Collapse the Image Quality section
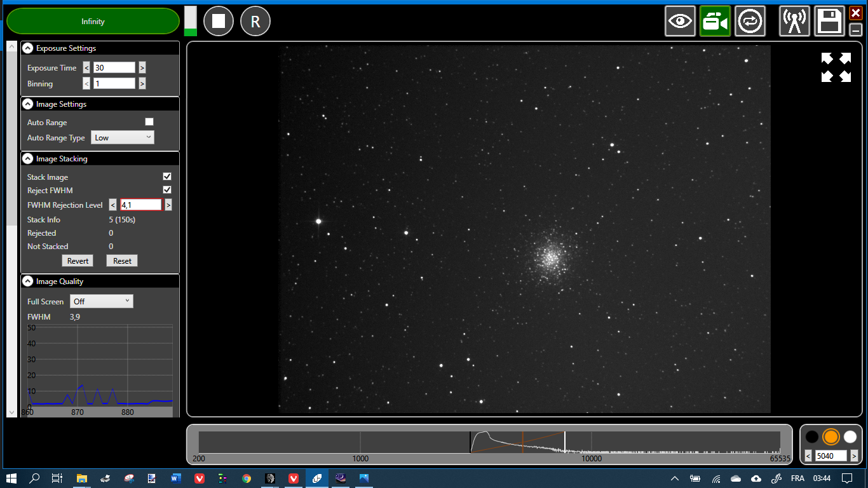The width and height of the screenshot is (868, 488). point(28,281)
